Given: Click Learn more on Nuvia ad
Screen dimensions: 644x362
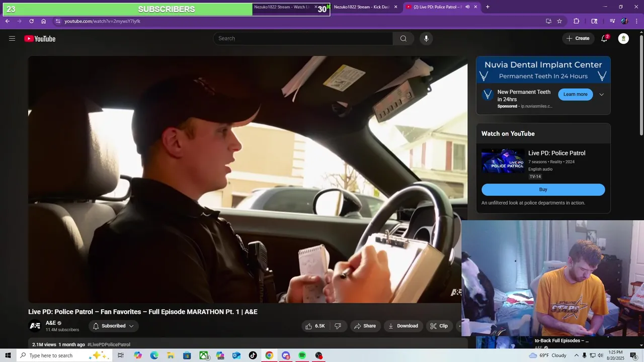Looking at the screenshot, I should (x=575, y=95).
